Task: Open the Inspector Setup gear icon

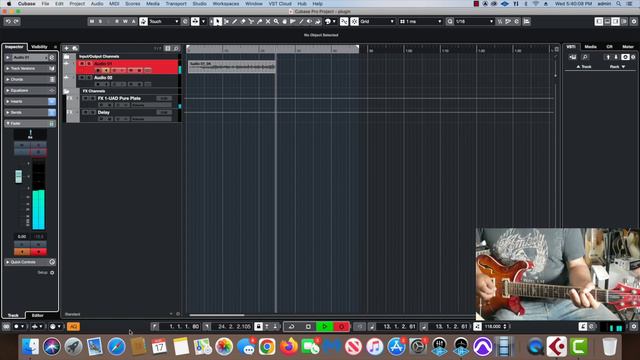Action: 52,273
